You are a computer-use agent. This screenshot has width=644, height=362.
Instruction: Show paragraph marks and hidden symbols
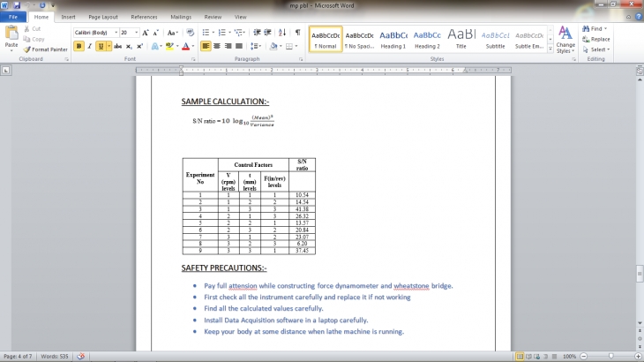point(298,33)
